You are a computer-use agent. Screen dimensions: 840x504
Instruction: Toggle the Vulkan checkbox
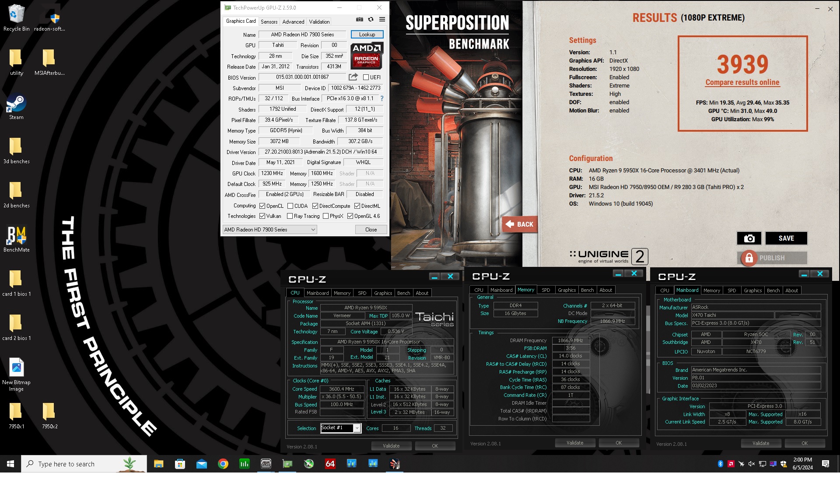point(262,216)
